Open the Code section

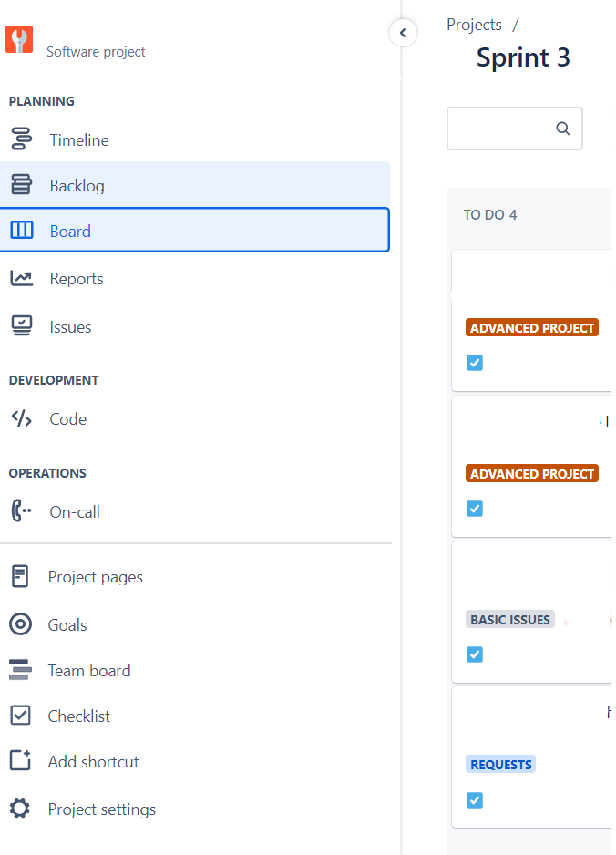pyautogui.click(x=68, y=418)
